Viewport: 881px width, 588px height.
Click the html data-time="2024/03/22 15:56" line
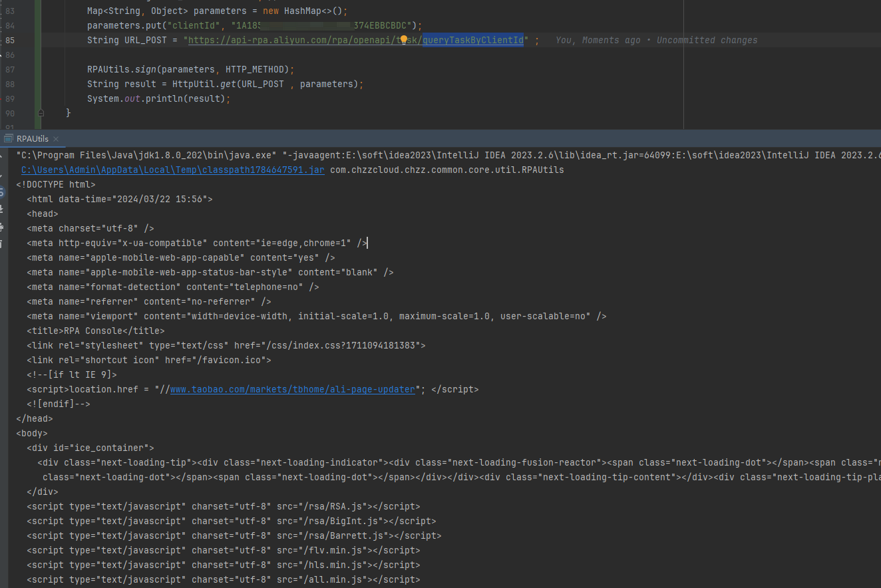[120, 199]
